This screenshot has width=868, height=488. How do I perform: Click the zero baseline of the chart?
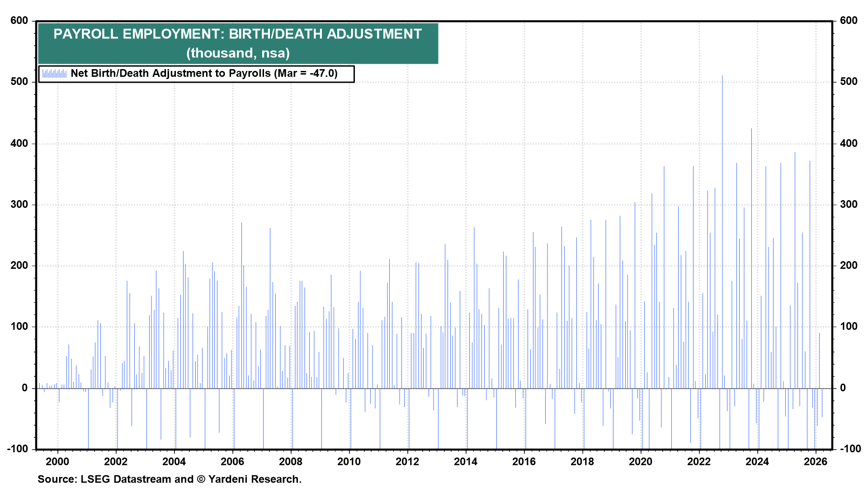pos(434,388)
